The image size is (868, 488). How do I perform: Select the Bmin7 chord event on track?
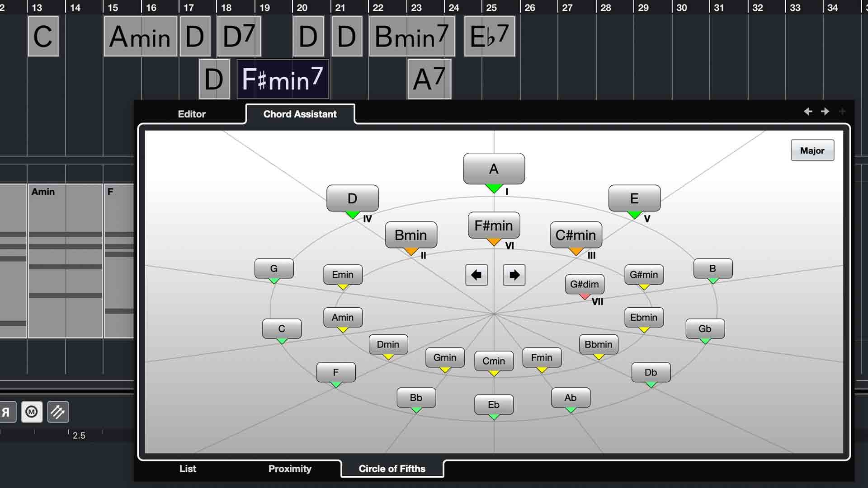(x=411, y=37)
